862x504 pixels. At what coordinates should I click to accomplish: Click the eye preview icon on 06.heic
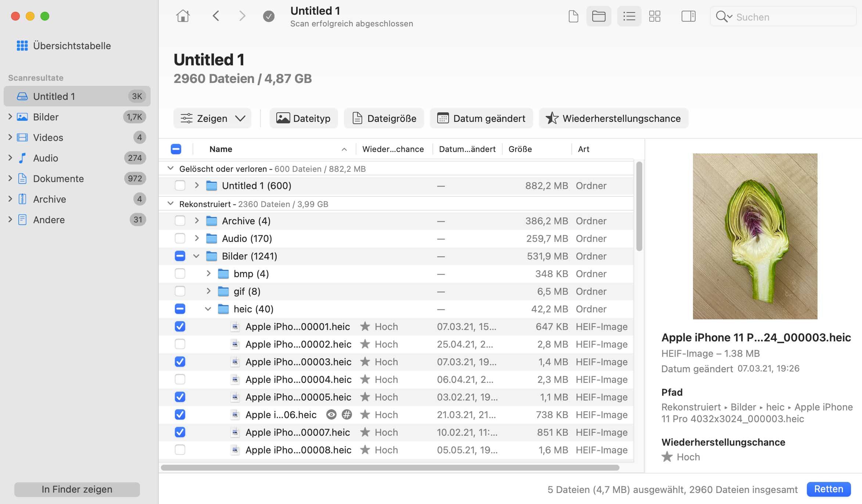331,415
